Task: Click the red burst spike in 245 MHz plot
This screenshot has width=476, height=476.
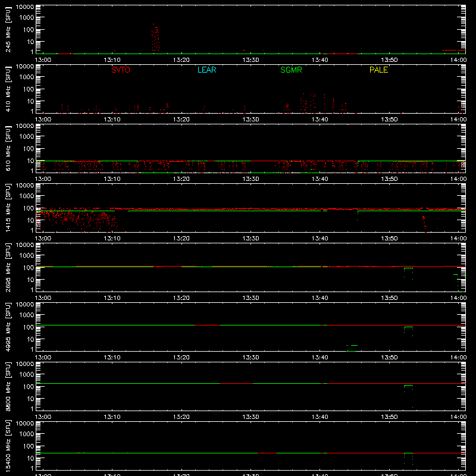Action: [x=155, y=37]
